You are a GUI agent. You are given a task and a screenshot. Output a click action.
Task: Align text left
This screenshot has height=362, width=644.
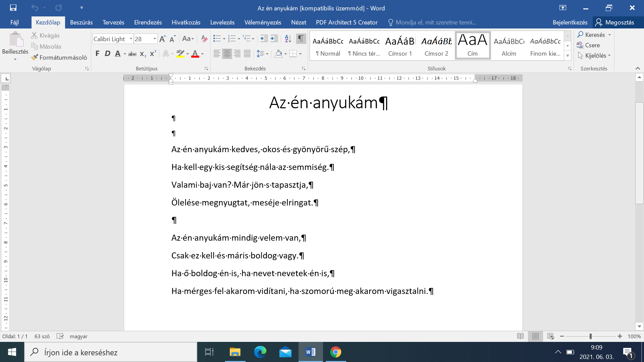point(217,54)
